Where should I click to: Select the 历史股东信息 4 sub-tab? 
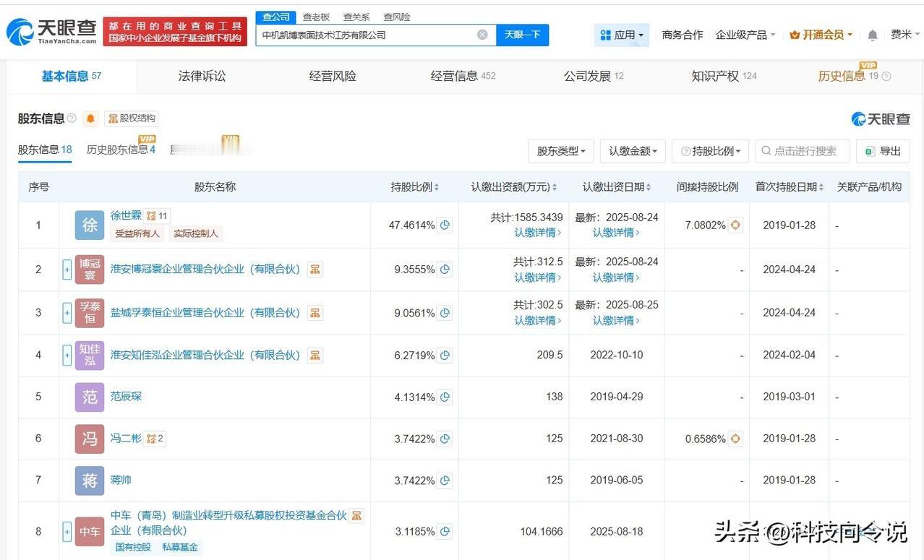pyautogui.click(x=121, y=150)
